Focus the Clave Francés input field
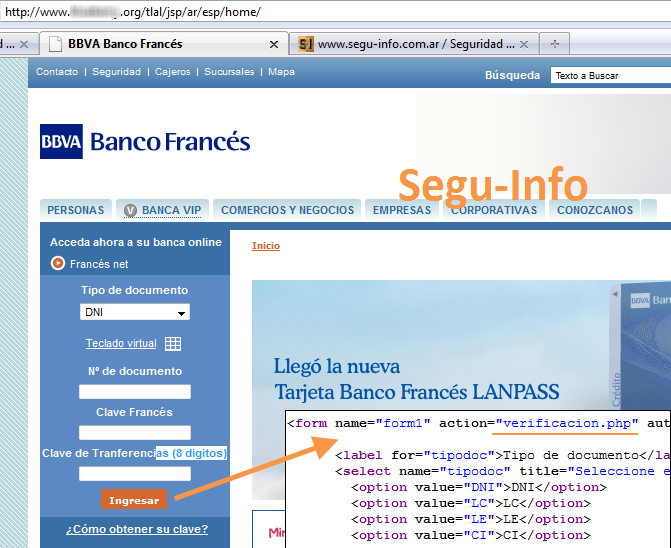 point(135,432)
